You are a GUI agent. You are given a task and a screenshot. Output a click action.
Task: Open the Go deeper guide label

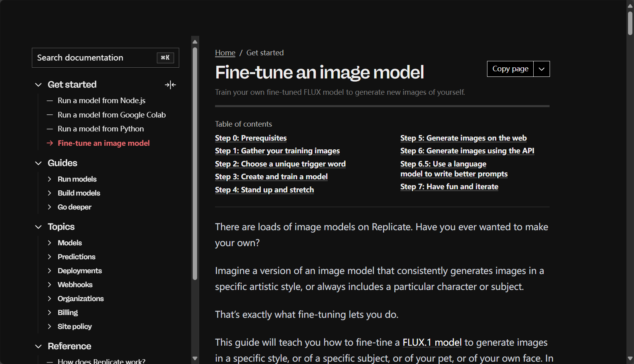coord(74,207)
